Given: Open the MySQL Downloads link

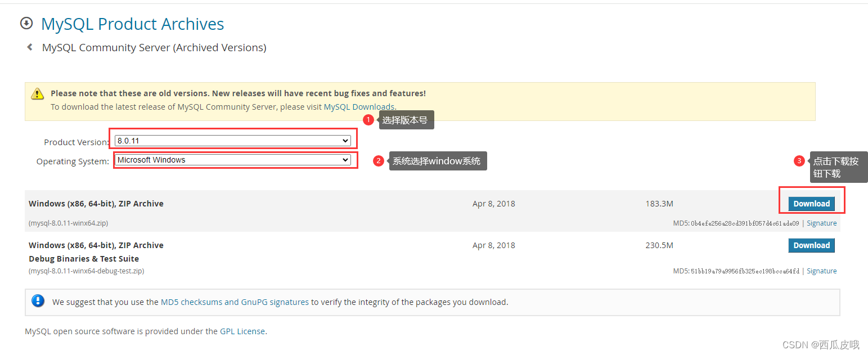Looking at the screenshot, I should point(359,106).
